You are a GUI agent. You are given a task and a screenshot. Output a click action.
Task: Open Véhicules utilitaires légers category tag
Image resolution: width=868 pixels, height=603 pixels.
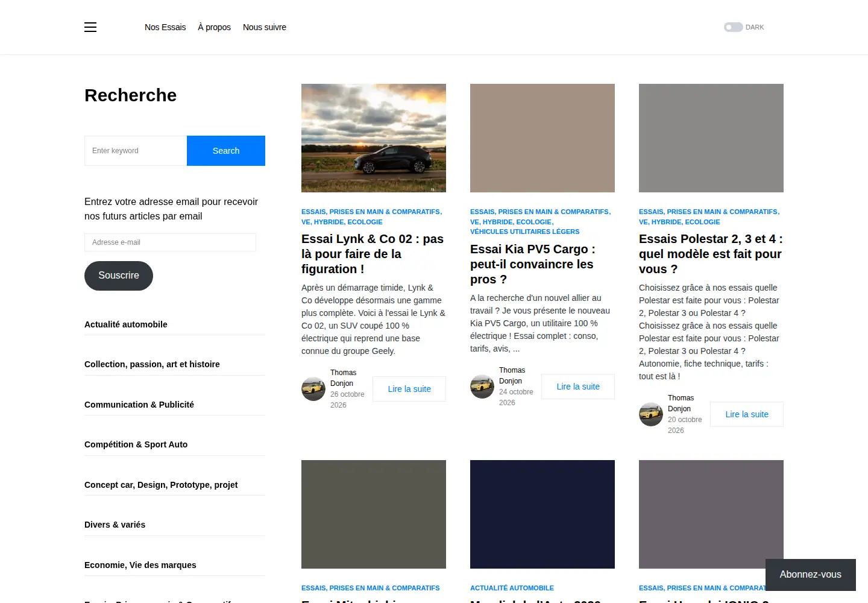(x=525, y=232)
